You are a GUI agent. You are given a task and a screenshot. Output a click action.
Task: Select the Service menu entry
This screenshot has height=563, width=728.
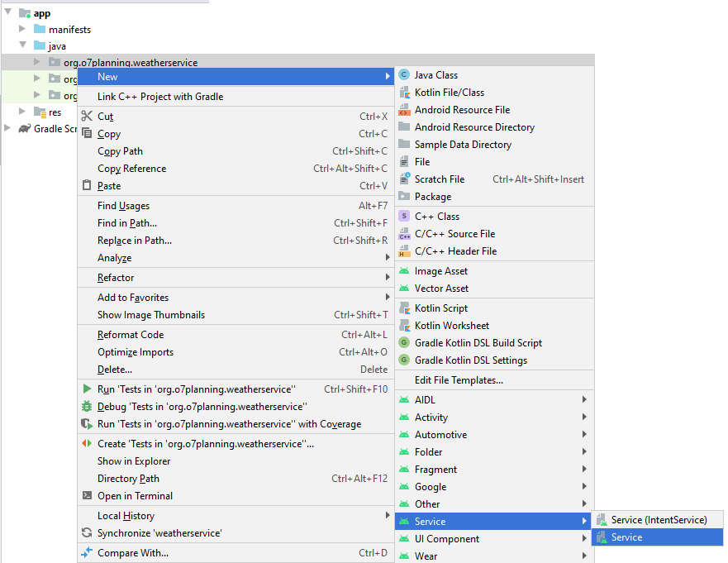click(494, 521)
